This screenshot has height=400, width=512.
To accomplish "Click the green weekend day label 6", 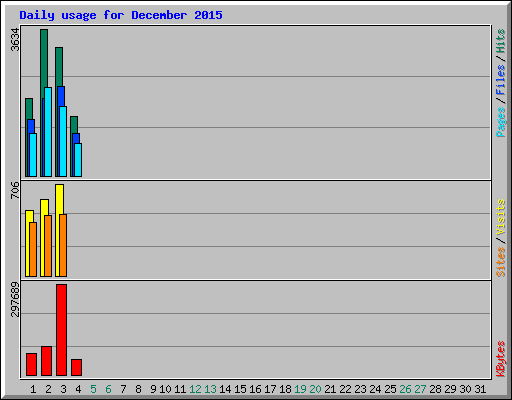I will [x=108, y=389].
